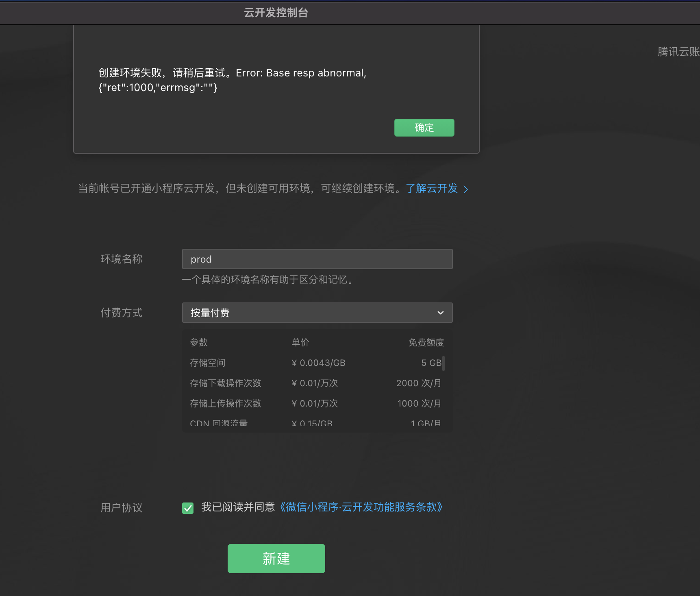Open the 微信小程序·云开发功能服务条款 link
700x596 pixels.
click(x=361, y=507)
